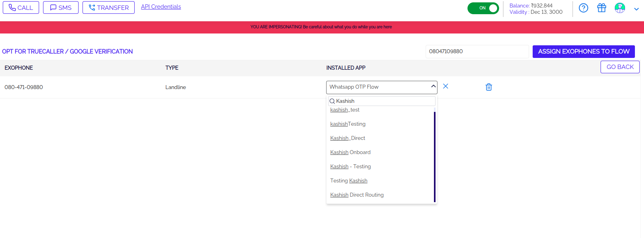
Task: Click the SMS button
Action: coord(61,7)
